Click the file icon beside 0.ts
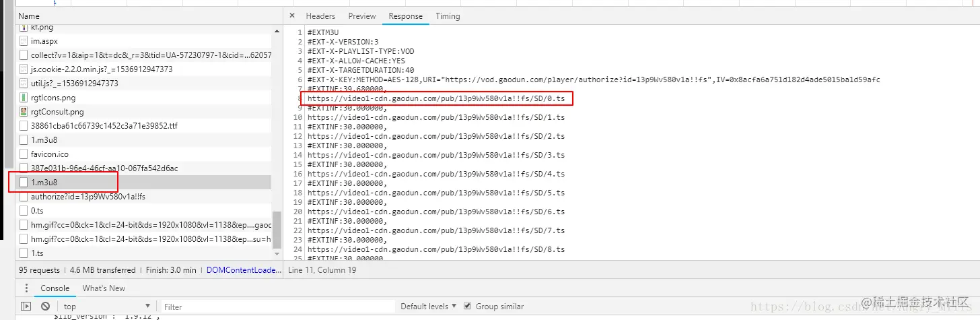The height and width of the screenshot is (320, 980). point(24,211)
